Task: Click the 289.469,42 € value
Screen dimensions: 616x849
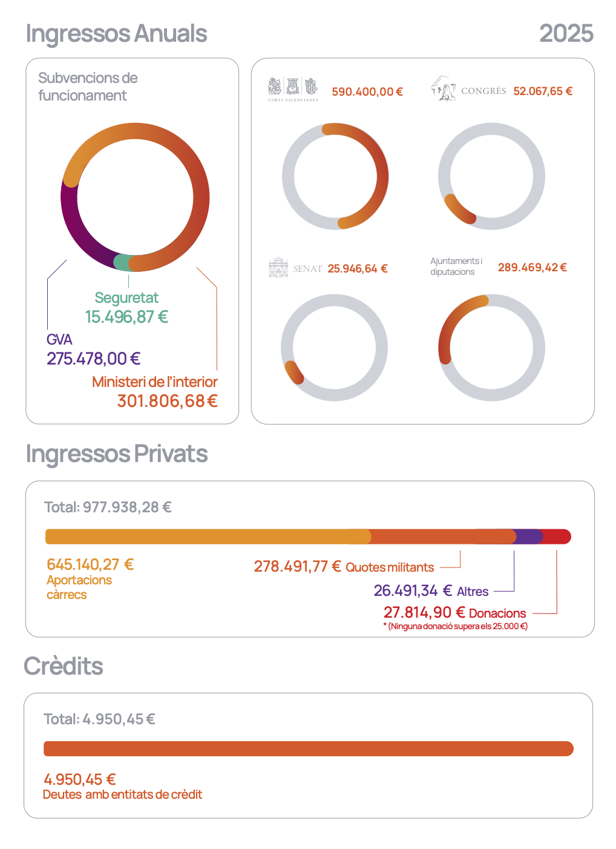Action: point(532,267)
